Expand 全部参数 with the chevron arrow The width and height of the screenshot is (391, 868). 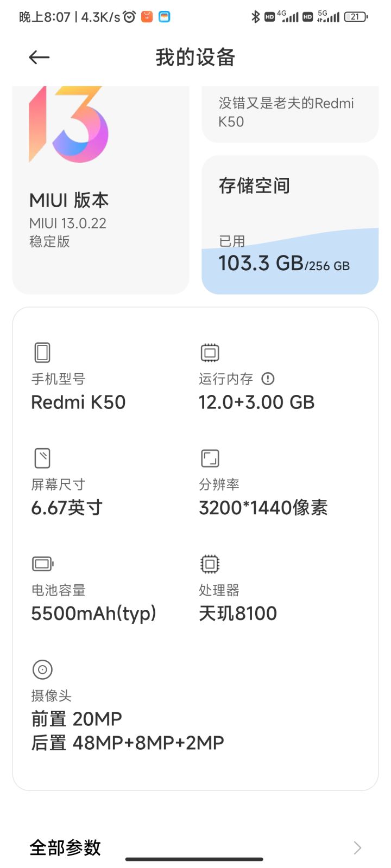click(x=357, y=847)
